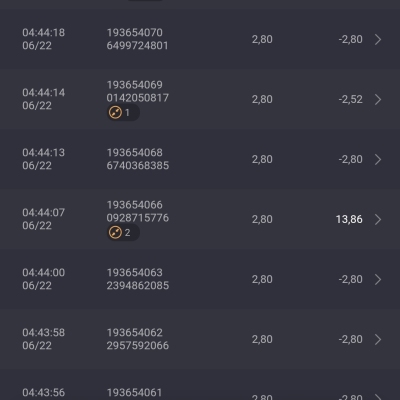
Task: Open the orange badge on bet 193654066
Action: coord(123,233)
